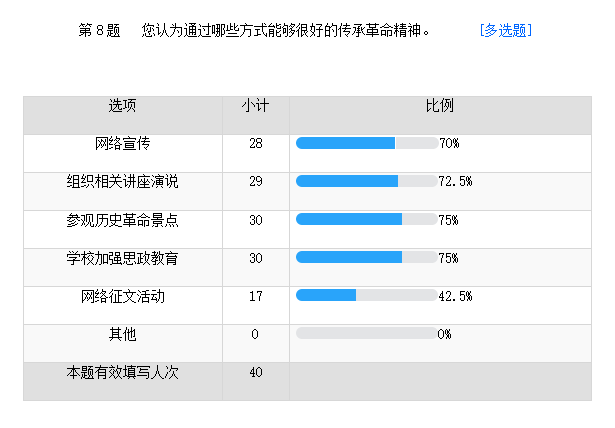This screenshot has height=428, width=615.
Task: Click the question 8 title text
Action: pos(286,31)
